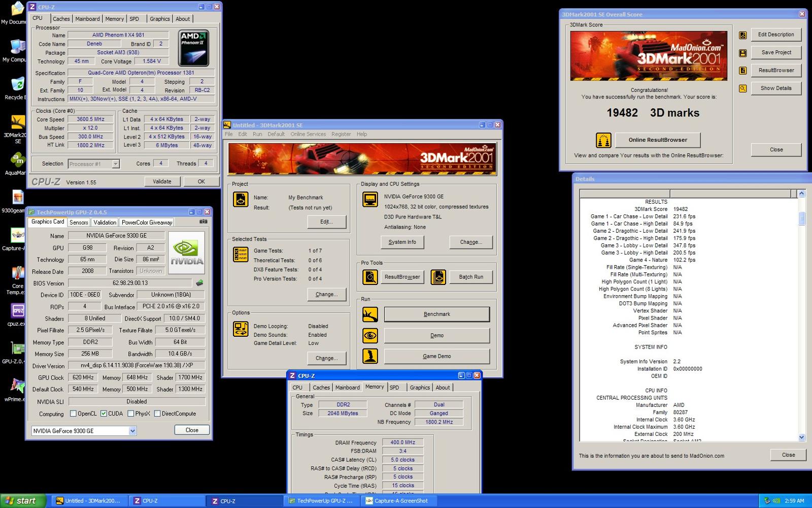Toggle the CUDA checkbox in GPU-Z
The height and width of the screenshot is (508, 812).
[x=104, y=414]
